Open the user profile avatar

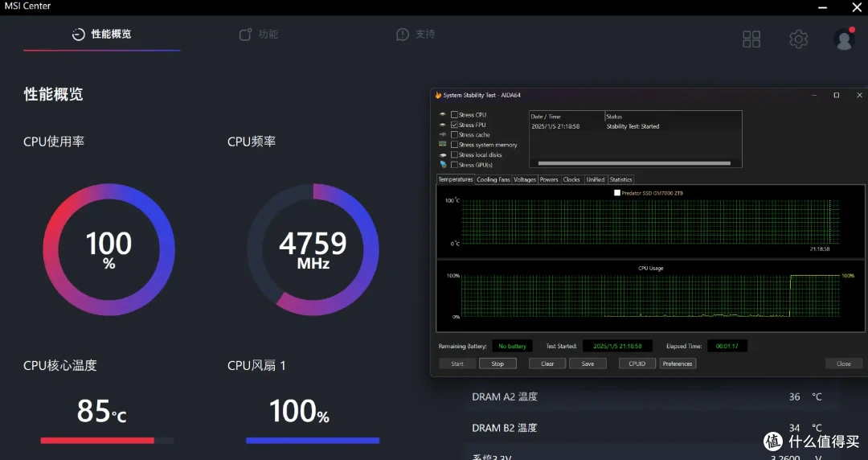tap(845, 39)
